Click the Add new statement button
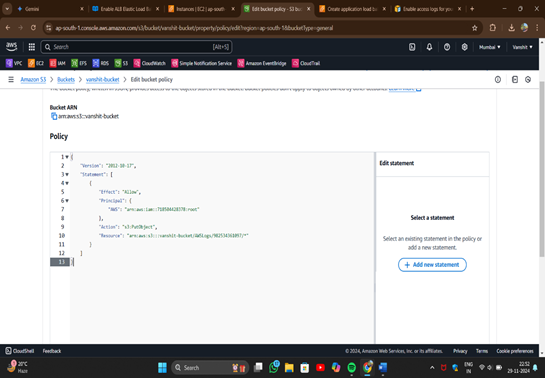 (x=432, y=265)
